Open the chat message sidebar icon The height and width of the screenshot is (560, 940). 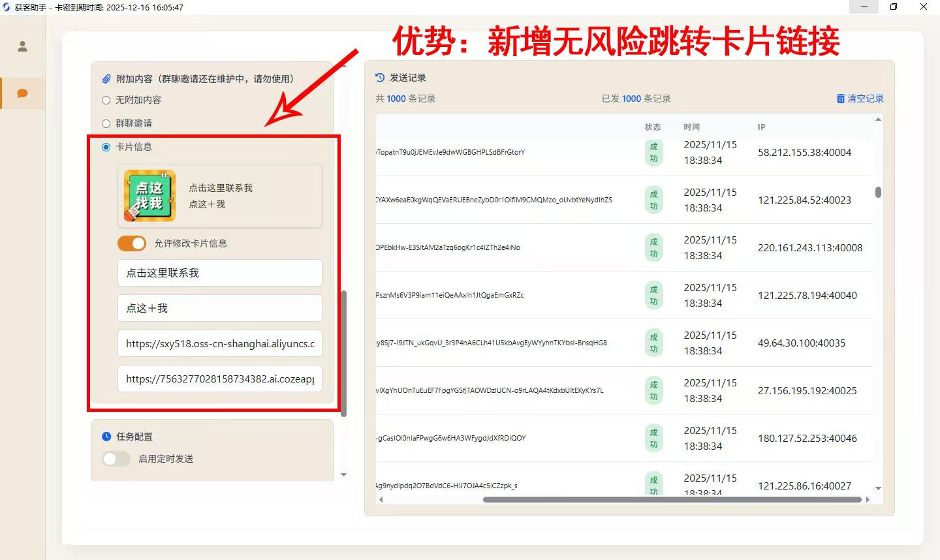[22, 93]
